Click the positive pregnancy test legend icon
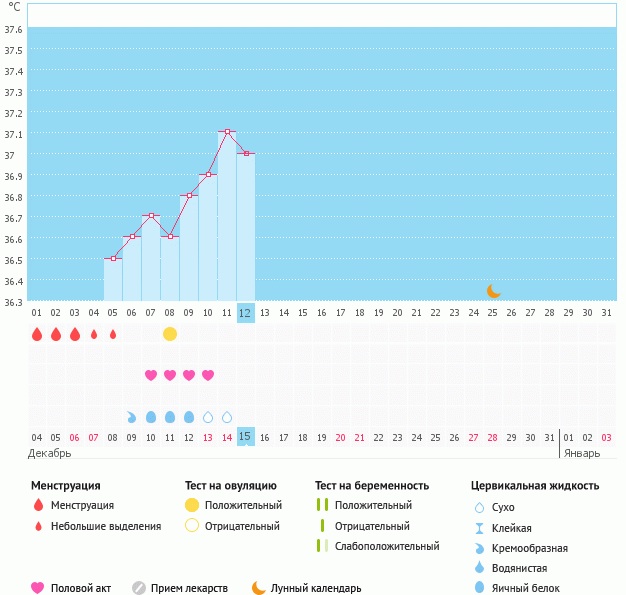The width and height of the screenshot is (626, 595). pyautogui.click(x=322, y=506)
